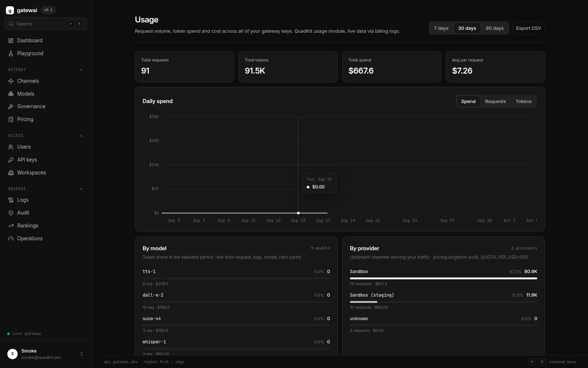This screenshot has height=368, width=588.
Task: Click api.gatewai.dev in status bar
Action: point(121,362)
